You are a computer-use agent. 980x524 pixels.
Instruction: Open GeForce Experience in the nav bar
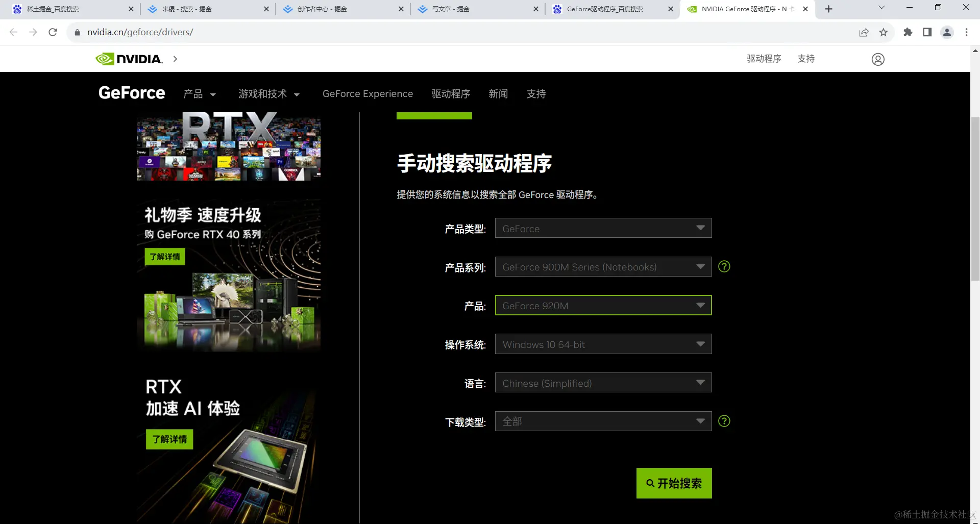(367, 94)
